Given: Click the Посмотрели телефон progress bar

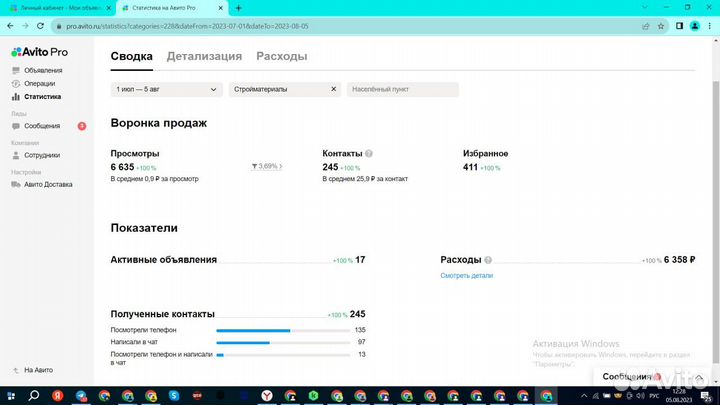Looking at the screenshot, I should point(283,330).
